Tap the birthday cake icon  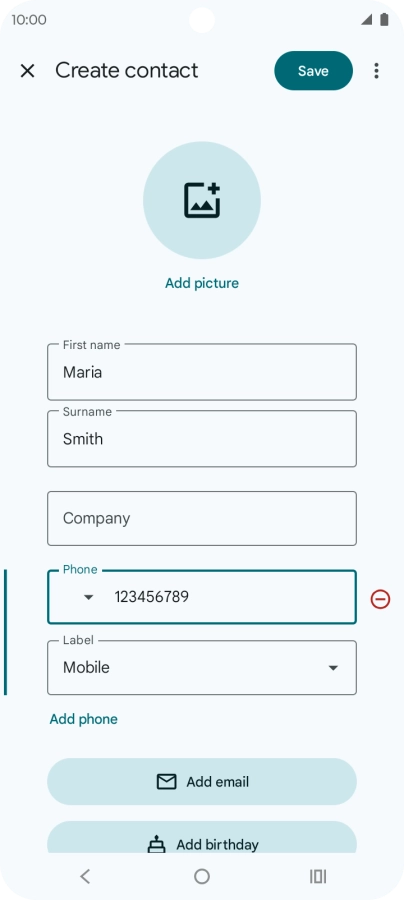point(157,845)
